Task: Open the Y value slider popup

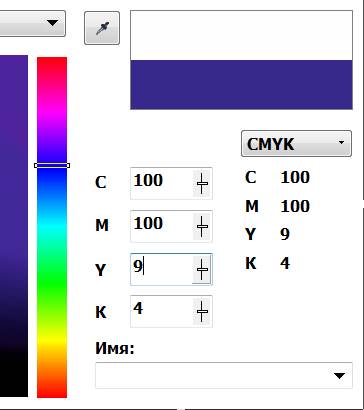Action: coord(202,269)
